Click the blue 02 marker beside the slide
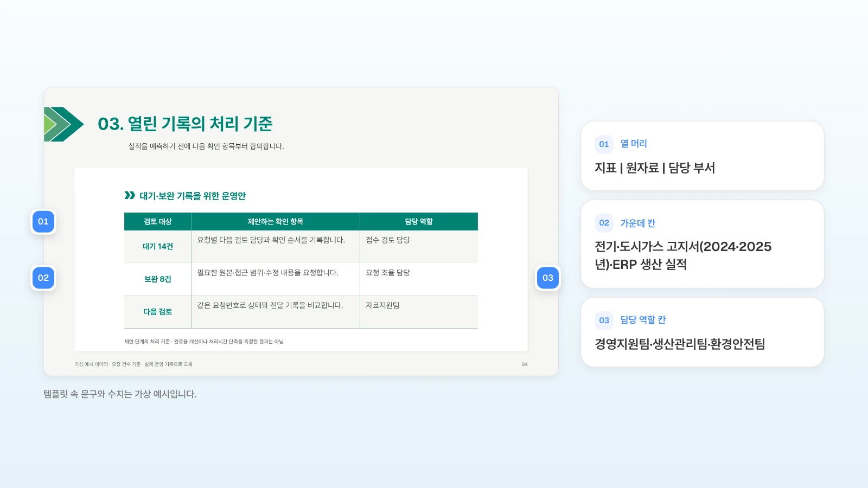The height and width of the screenshot is (488, 868). (43, 278)
